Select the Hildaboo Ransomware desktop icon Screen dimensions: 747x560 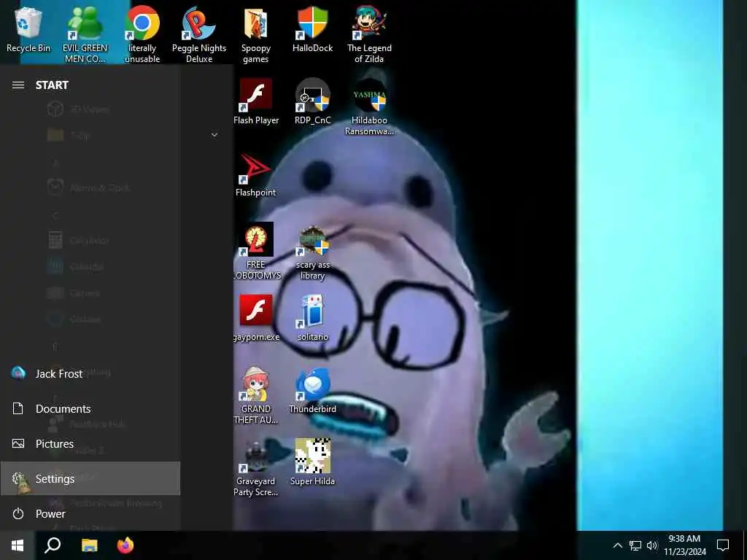pyautogui.click(x=369, y=106)
